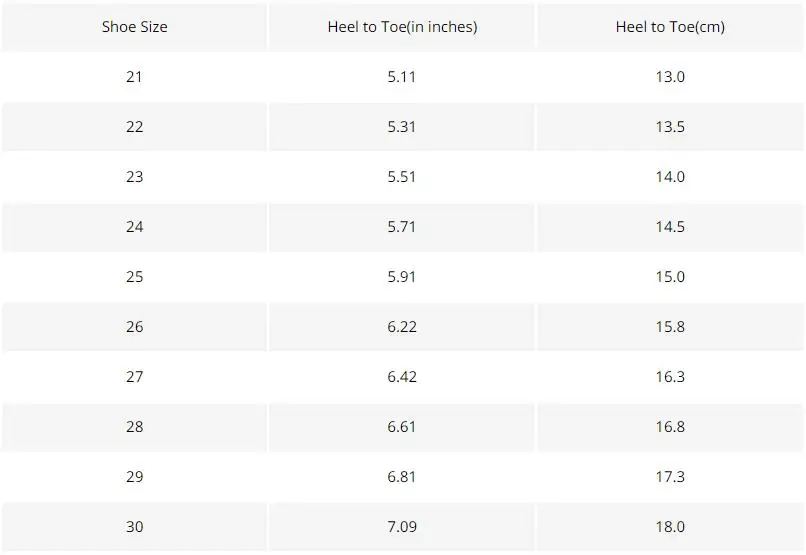The width and height of the screenshot is (806, 555).
Task: Select shoe size 22 cell
Action: point(134,127)
